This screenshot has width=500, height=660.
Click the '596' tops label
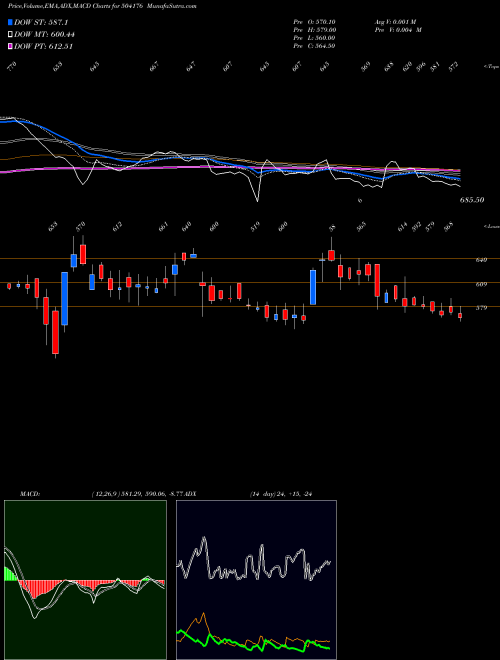pos(421,66)
